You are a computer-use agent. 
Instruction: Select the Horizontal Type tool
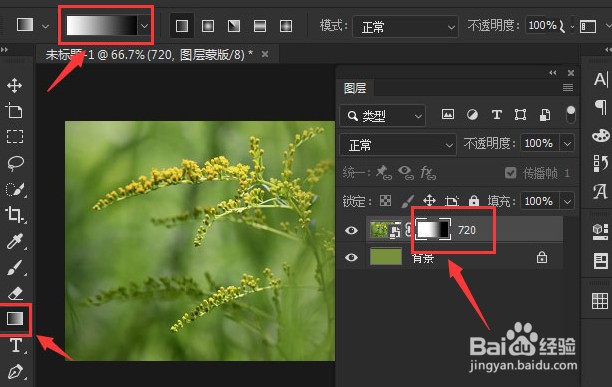16,345
